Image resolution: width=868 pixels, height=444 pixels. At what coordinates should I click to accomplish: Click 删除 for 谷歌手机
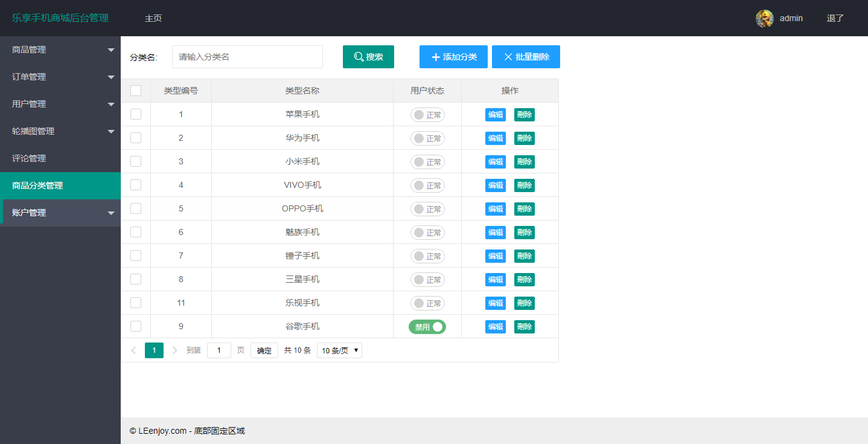(525, 327)
